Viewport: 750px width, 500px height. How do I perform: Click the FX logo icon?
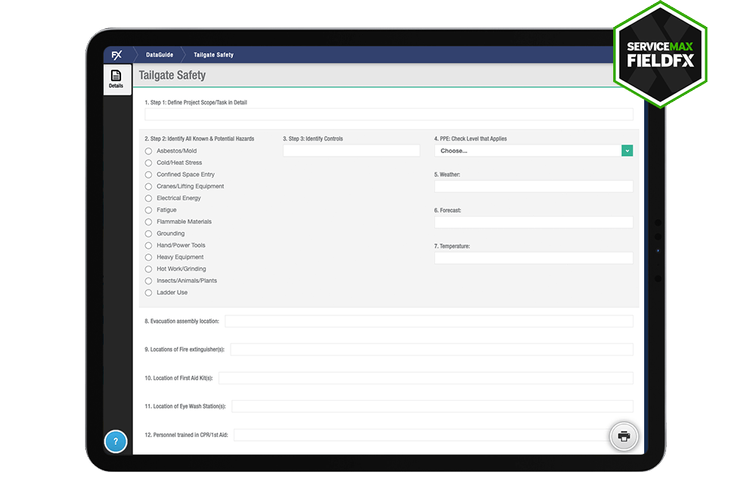[x=116, y=54]
